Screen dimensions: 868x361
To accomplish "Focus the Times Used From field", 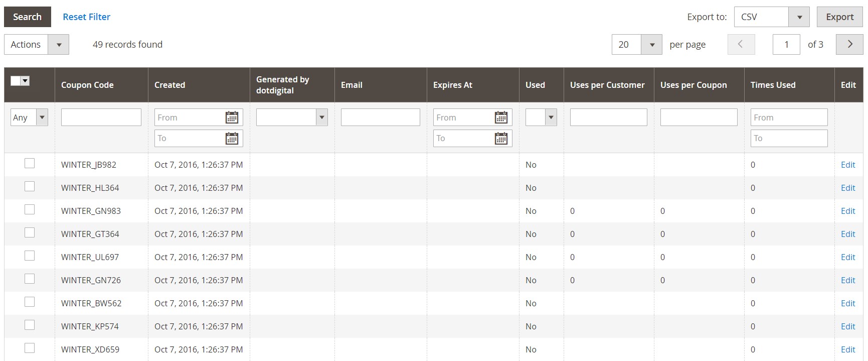I will pyautogui.click(x=789, y=117).
